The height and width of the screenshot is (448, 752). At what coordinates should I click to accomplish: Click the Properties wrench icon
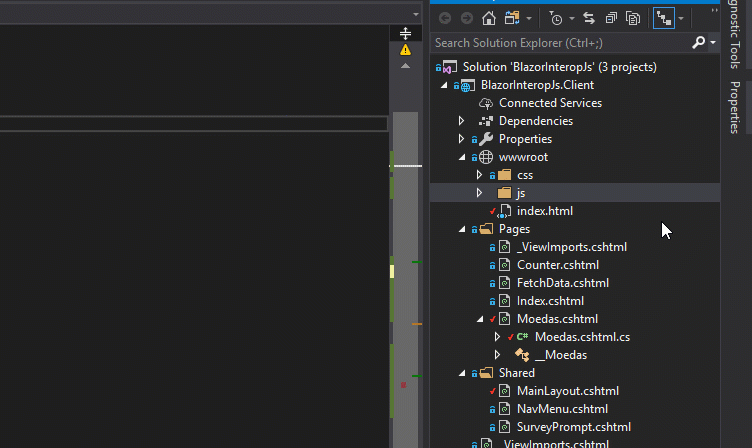coord(486,139)
